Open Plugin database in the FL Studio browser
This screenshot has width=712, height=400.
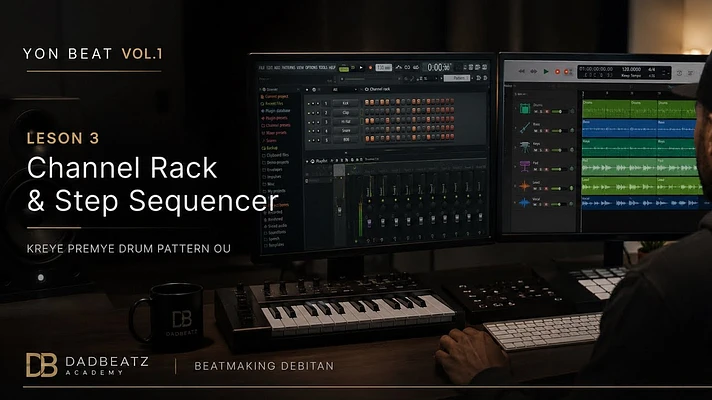(276, 111)
